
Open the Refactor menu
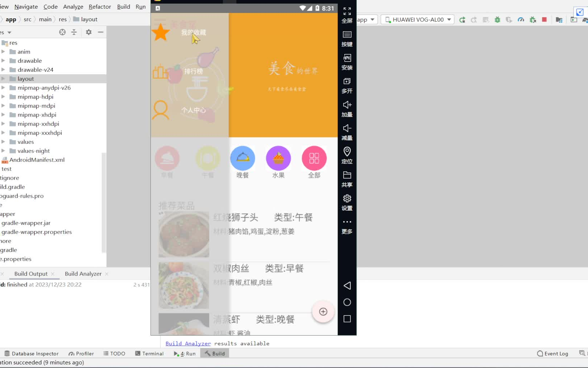100,6
